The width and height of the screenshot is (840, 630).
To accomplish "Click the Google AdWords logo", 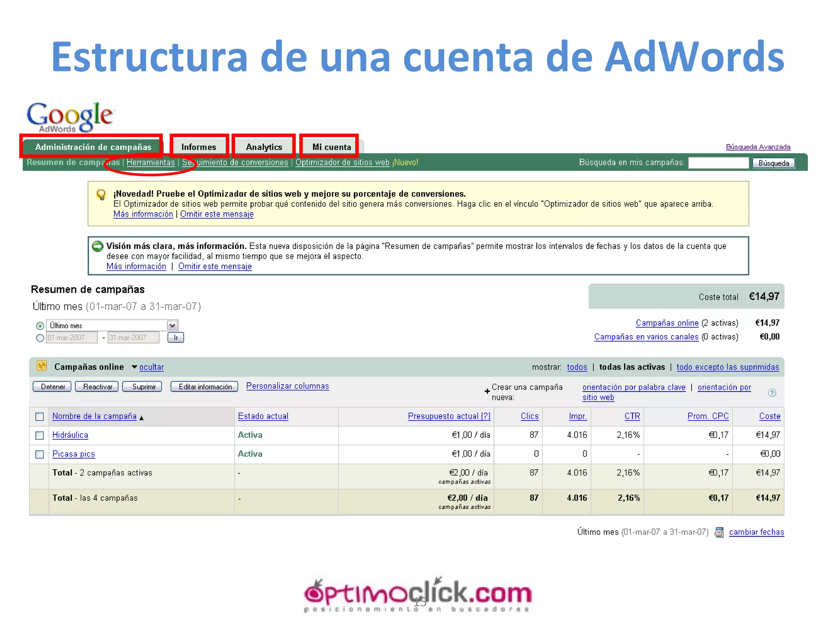I will tap(71, 117).
